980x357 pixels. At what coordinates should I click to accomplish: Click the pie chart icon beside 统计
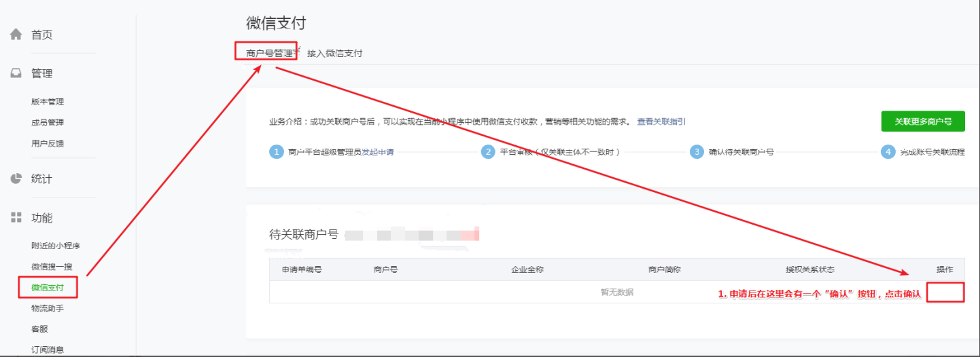click(x=16, y=179)
